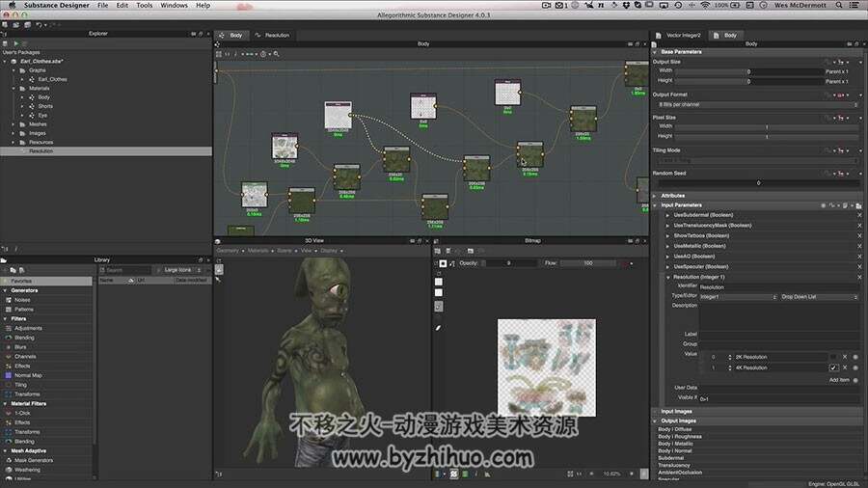Open the Output Format dropdown
The height and width of the screenshot is (488, 868).
[757, 104]
